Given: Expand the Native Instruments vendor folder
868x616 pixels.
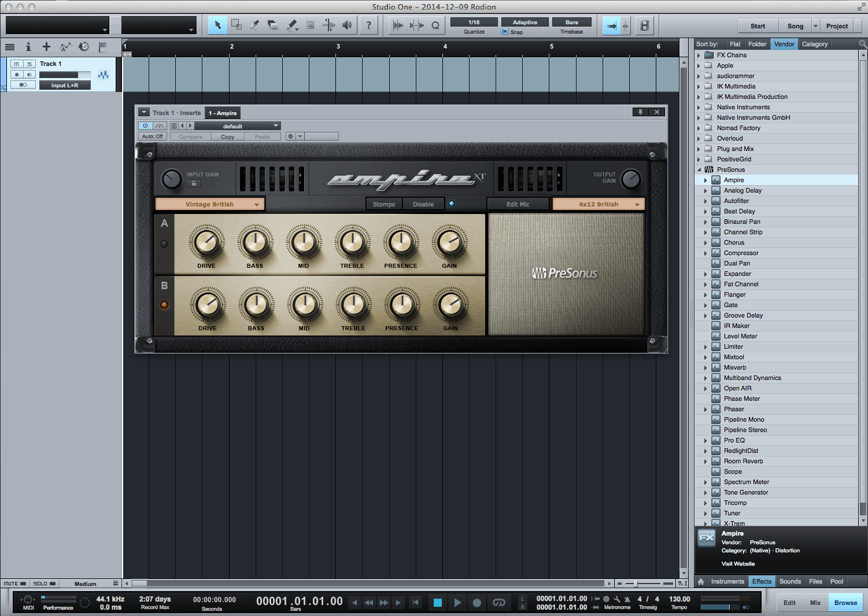Looking at the screenshot, I should click(699, 107).
